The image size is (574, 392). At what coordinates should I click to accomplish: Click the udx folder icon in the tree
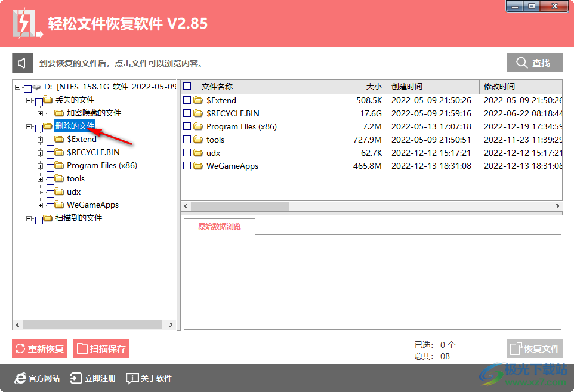(x=59, y=192)
